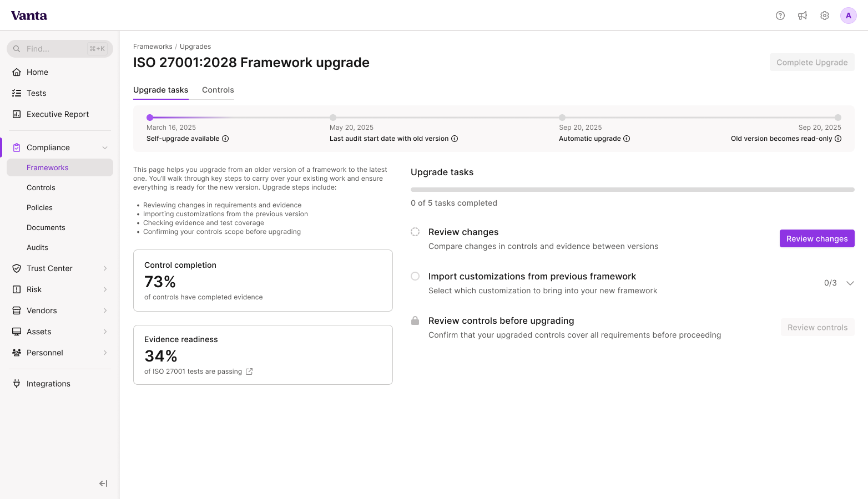The image size is (868, 499).
Task: Click the May 20, 2025 timeline marker
Action: pyautogui.click(x=333, y=118)
